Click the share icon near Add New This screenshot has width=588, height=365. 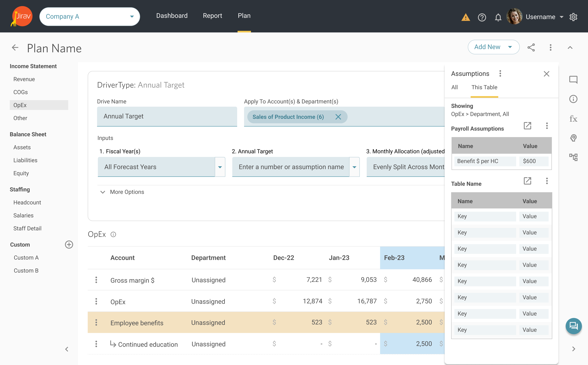[531, 47]
